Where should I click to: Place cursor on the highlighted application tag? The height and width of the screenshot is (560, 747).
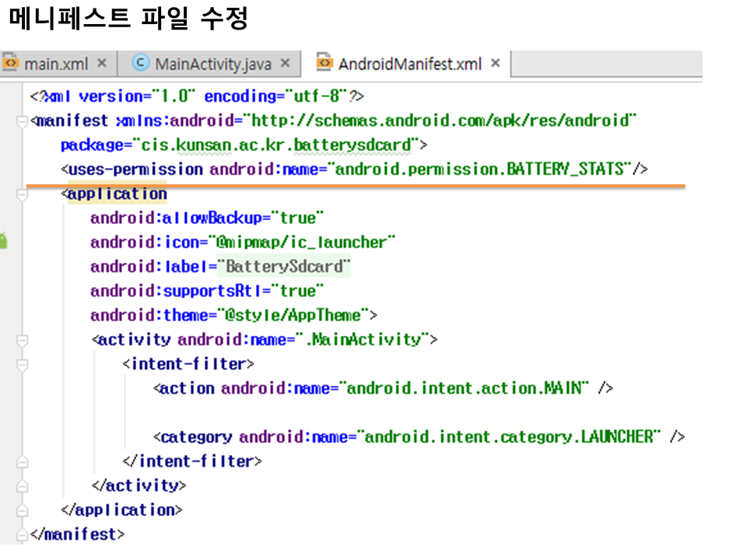point(117,194)
